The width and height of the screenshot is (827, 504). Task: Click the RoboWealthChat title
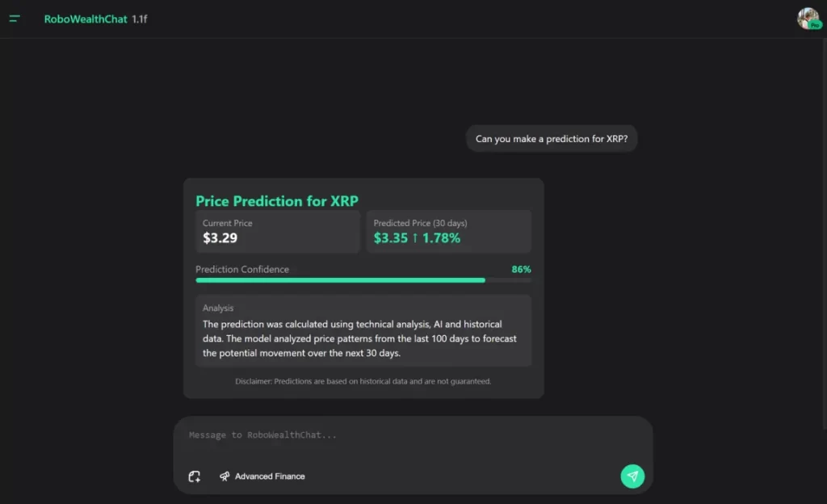point(86,19)
